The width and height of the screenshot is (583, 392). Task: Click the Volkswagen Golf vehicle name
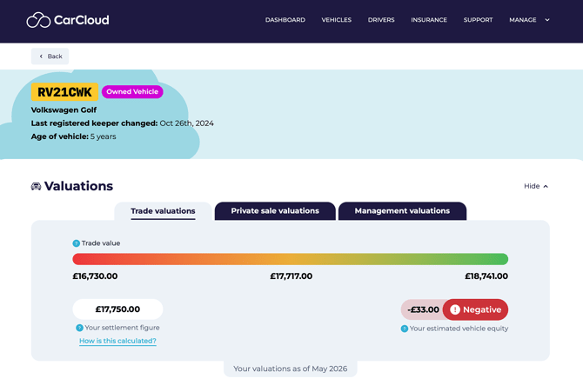(x=64, y=110)
